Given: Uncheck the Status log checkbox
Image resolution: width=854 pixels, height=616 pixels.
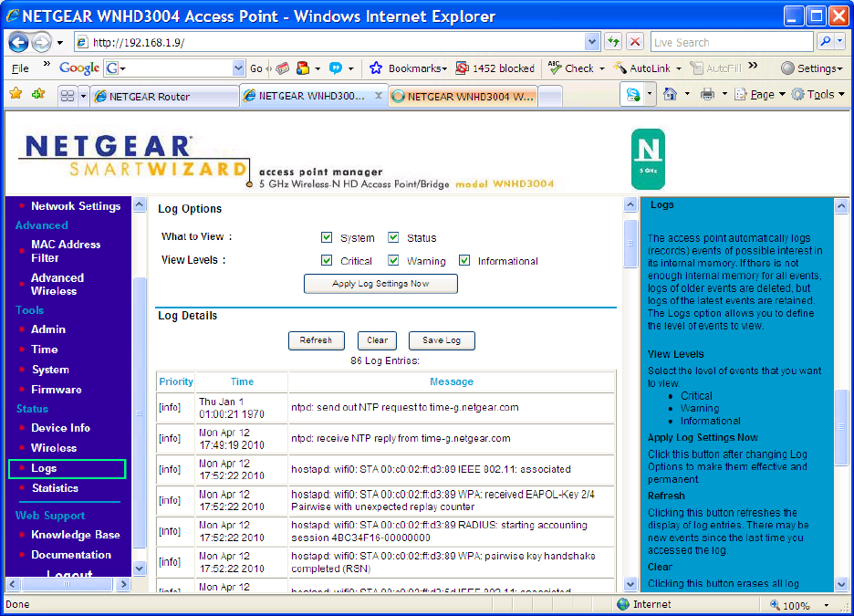Looking at the screenshot, I should (x=393, y=237).
